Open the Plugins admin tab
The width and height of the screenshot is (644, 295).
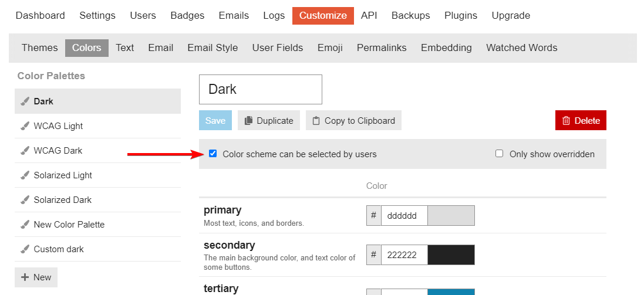click(461, 16)
